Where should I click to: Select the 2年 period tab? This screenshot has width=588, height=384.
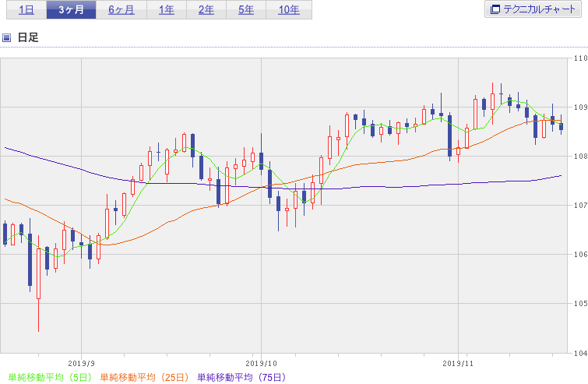[x=206, y=10]
